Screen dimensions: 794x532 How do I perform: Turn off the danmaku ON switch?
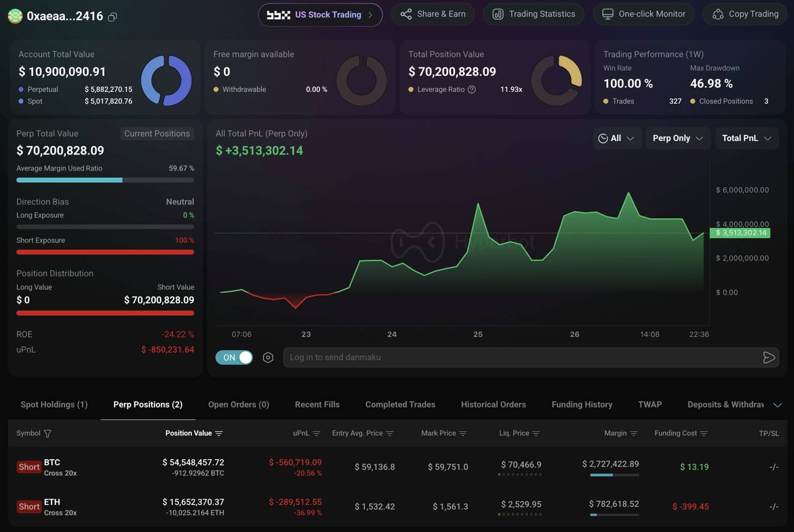point(234,357)
